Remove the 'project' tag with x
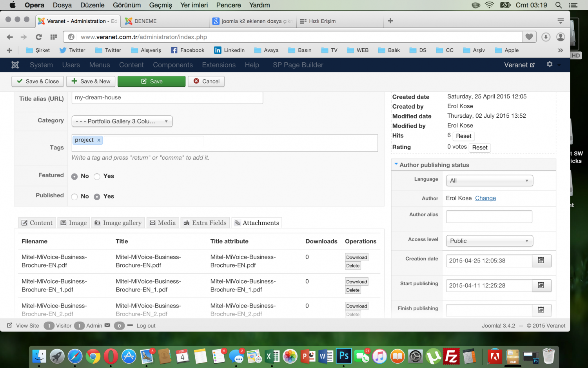This screenshot has width=588, height=368. (99, 140)
